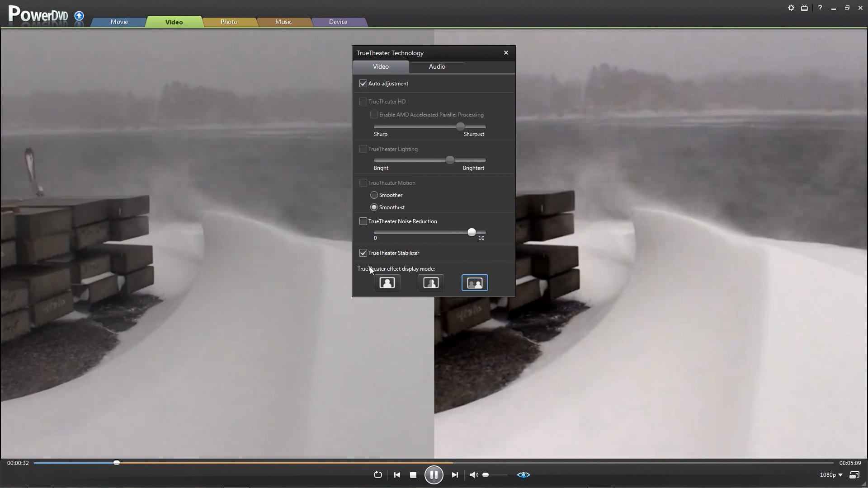Enable Auto adjustment checkbox
The image size is (868, 488).
pos(363,84)
